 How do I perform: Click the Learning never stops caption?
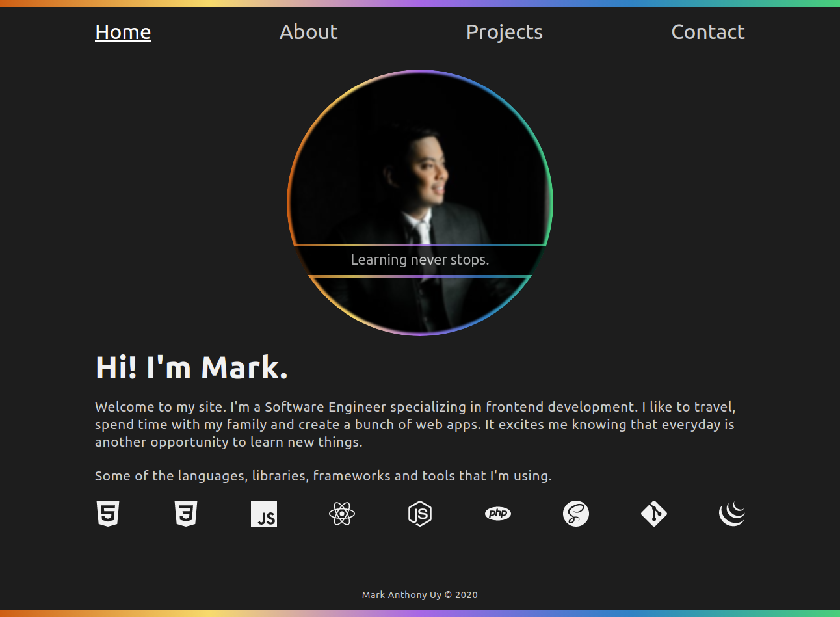(419, 259)
